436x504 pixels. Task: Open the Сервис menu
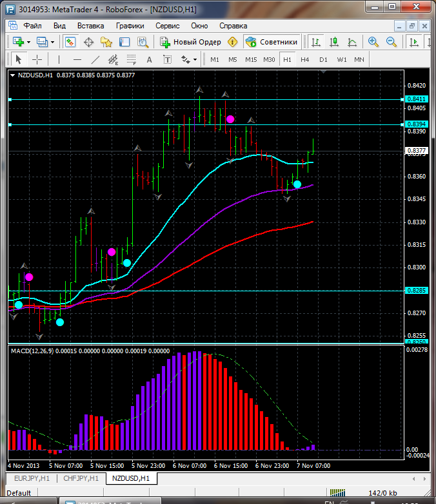[168, 26]
